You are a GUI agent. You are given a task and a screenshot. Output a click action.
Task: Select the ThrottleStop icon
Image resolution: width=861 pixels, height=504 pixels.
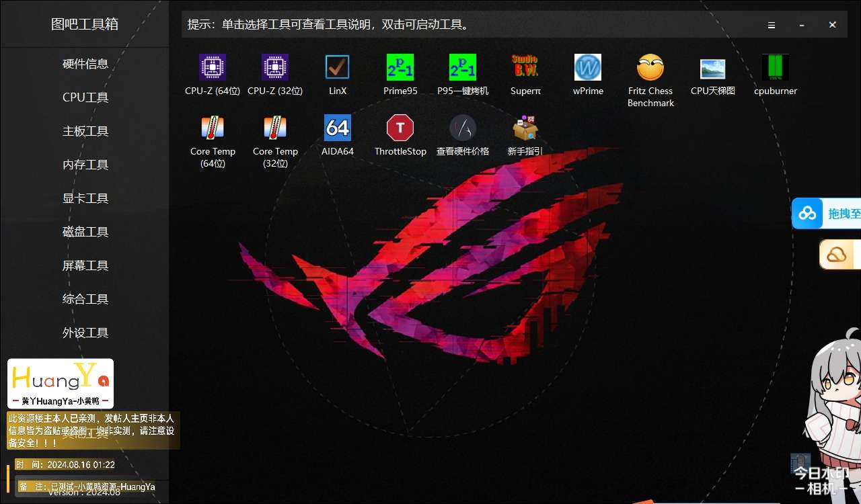coord(400,128)
